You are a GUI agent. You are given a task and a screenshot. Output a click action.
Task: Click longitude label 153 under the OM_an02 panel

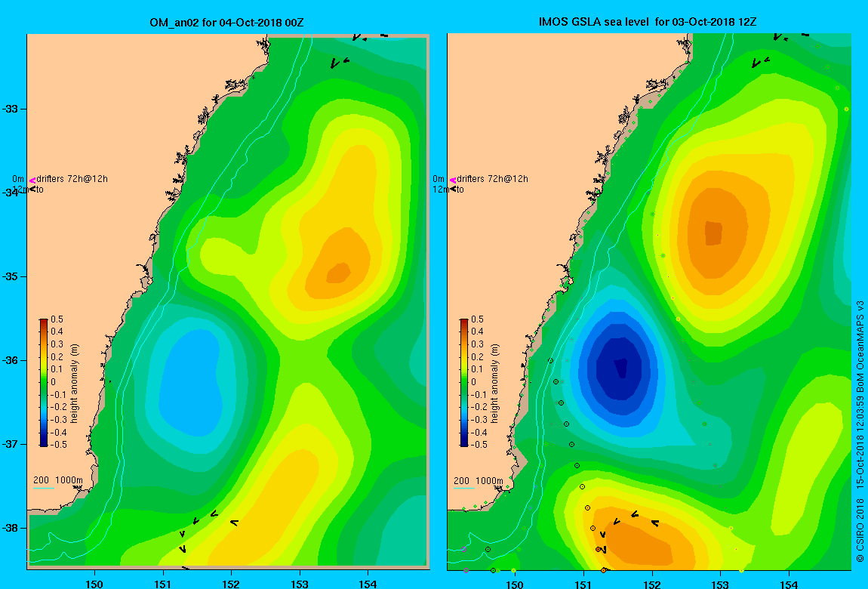[300, 584]
